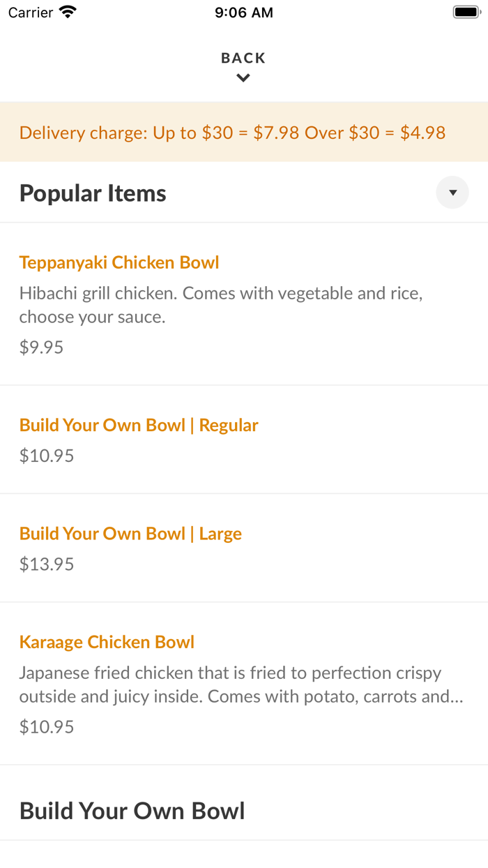Screen dimensions: 488x868
Task: Tap the $9.95 price
Action: click(41, 347)
